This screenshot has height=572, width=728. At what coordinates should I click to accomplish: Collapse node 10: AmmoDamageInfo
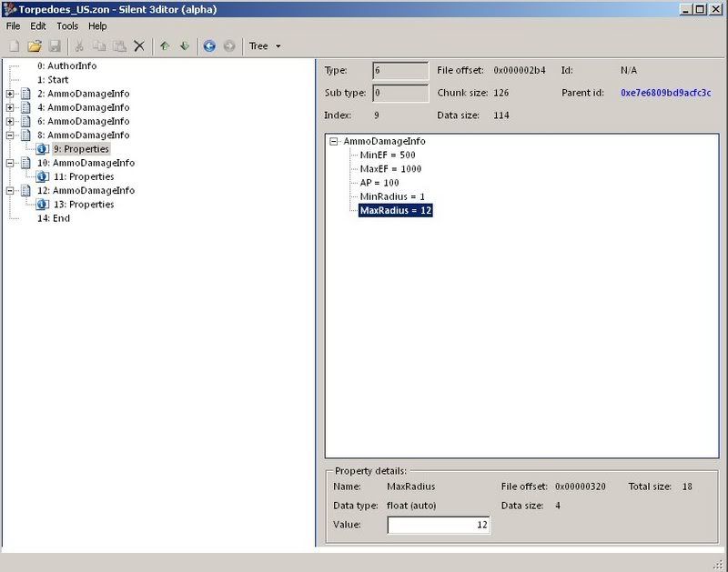(10, 163)
